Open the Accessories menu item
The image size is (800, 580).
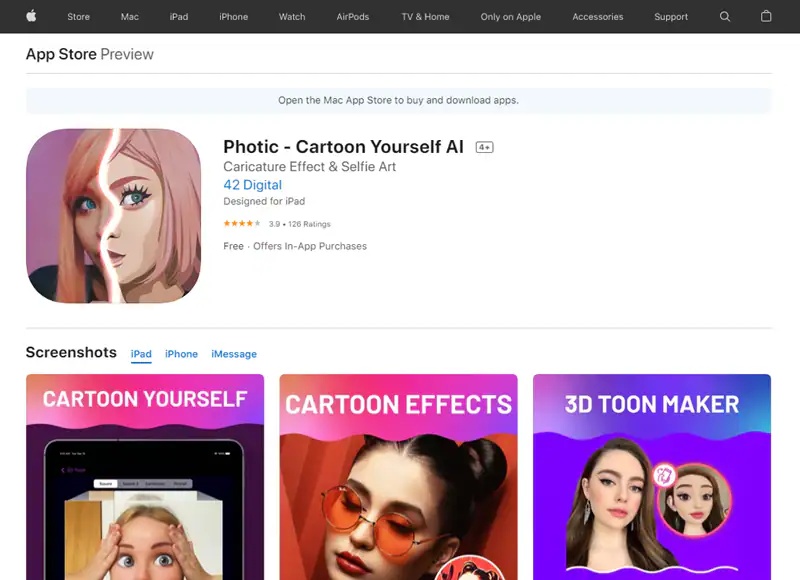click(597, 17)
